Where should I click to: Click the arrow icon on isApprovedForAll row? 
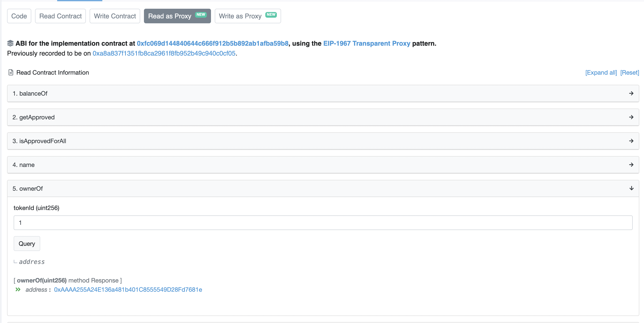[632, 141]
